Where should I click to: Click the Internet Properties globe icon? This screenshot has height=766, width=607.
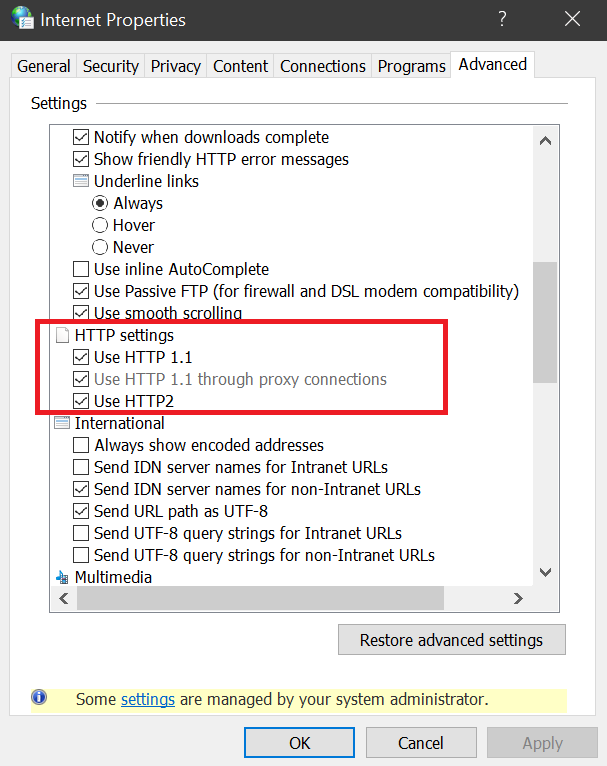pos(22,19)
